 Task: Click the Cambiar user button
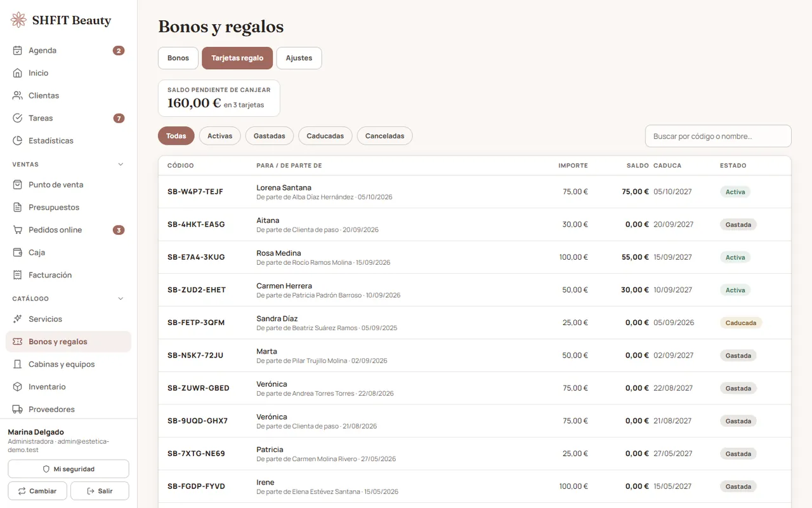(37, 491)
